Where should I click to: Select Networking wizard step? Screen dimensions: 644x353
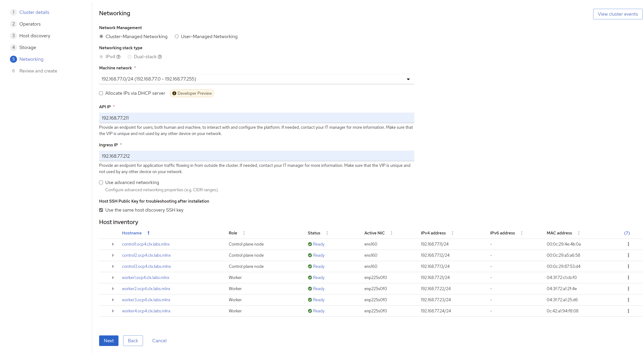click(x=31, y=59)
